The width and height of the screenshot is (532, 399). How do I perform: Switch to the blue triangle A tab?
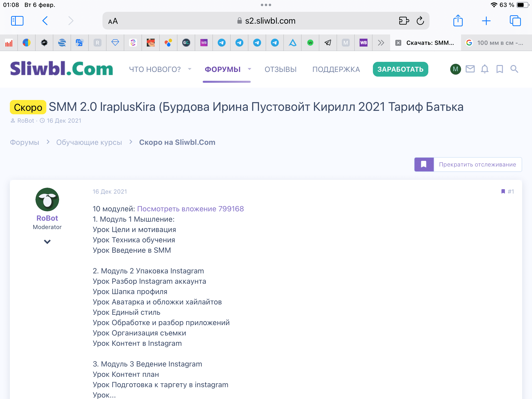pos(293,43)
